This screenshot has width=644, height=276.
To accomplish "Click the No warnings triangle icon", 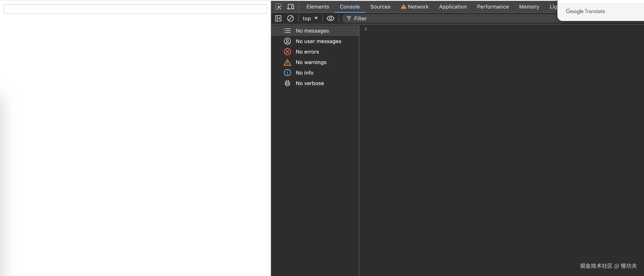I will click(287, 62).
